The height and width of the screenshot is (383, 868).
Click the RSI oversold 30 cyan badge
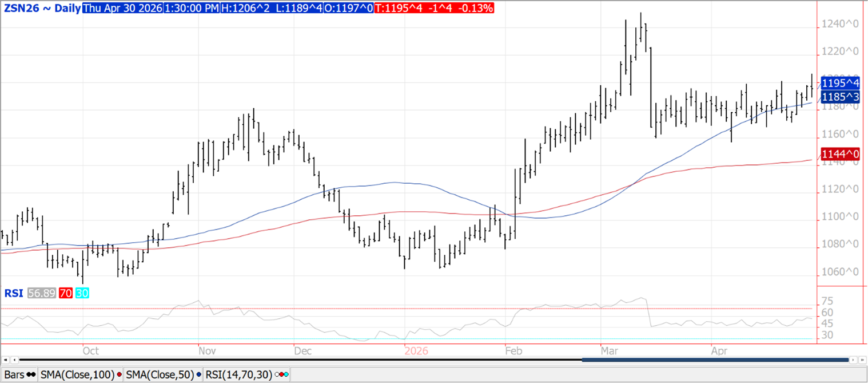(x=82, y=293)
